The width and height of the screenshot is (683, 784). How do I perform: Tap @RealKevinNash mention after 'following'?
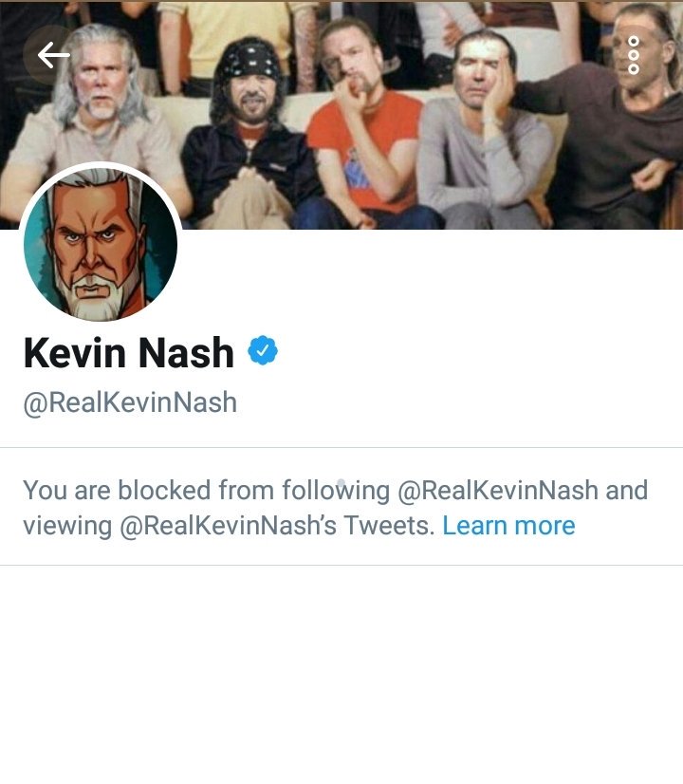[x=498, y=490]
